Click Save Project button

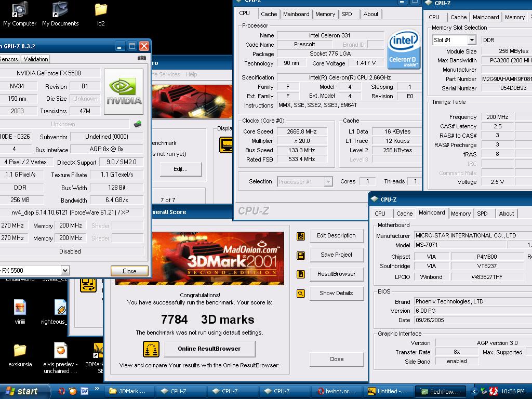(x=336, y=255)
